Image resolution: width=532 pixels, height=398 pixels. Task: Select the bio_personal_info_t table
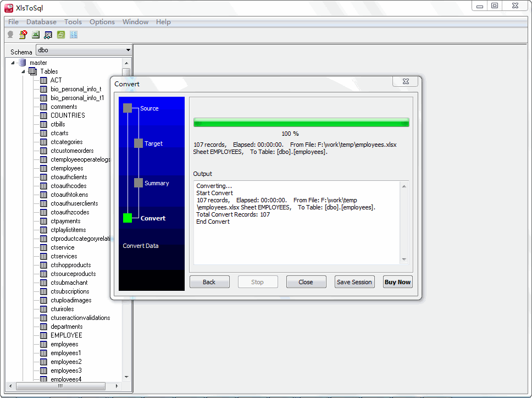[x=76, y=89]
